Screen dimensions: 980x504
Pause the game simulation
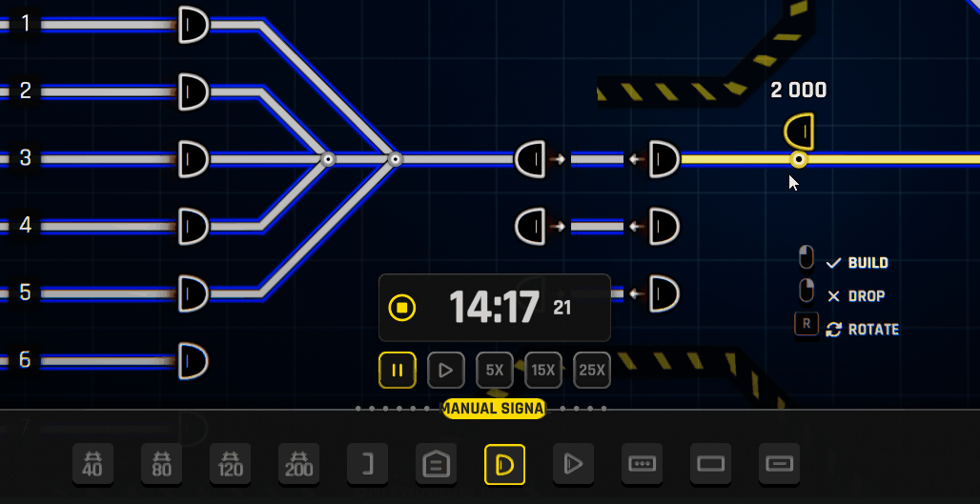(x=398, y=370)
